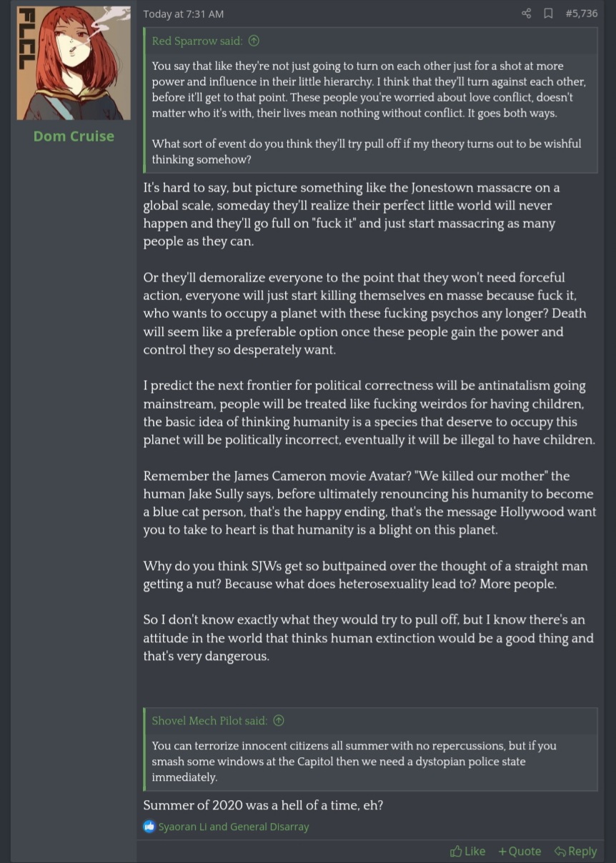The width and height of the screenshot is (616, 863).
Task: Click the Today at 7:31 AM timestamp
Action: (184, 14)
